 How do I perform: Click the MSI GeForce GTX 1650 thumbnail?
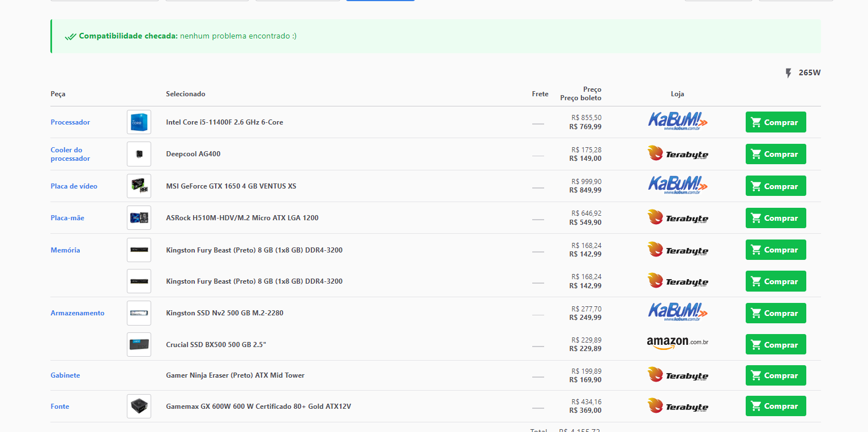pyautogui.click(x=139, y=186)
